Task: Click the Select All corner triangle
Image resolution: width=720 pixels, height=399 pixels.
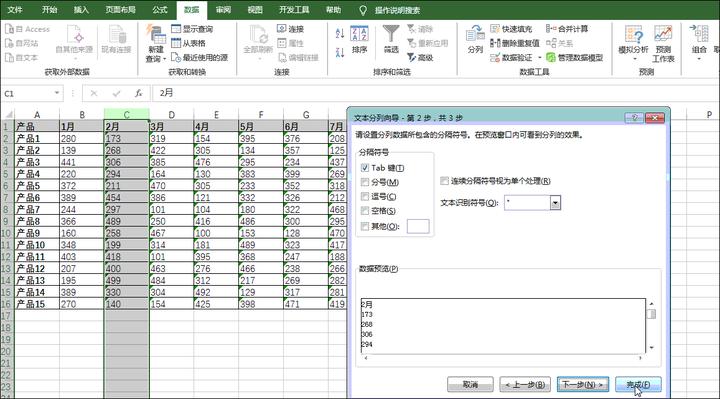Action: pyautogui.click(x=8, y=114)
